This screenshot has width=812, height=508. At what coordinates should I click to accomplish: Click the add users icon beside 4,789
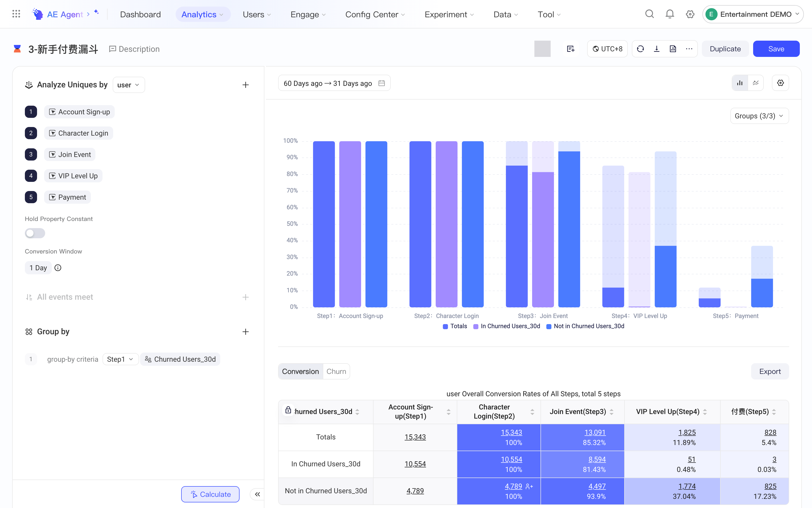(x=529, y=486)
